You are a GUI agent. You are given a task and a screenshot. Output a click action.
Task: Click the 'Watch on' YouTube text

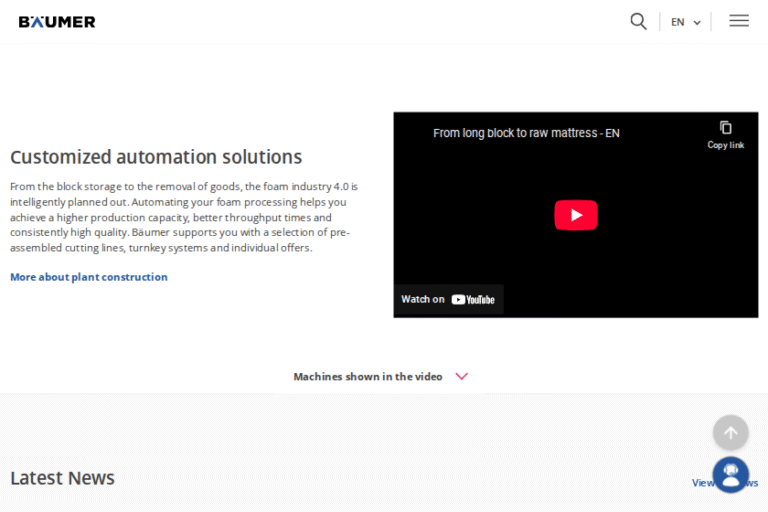click(423, 299)
